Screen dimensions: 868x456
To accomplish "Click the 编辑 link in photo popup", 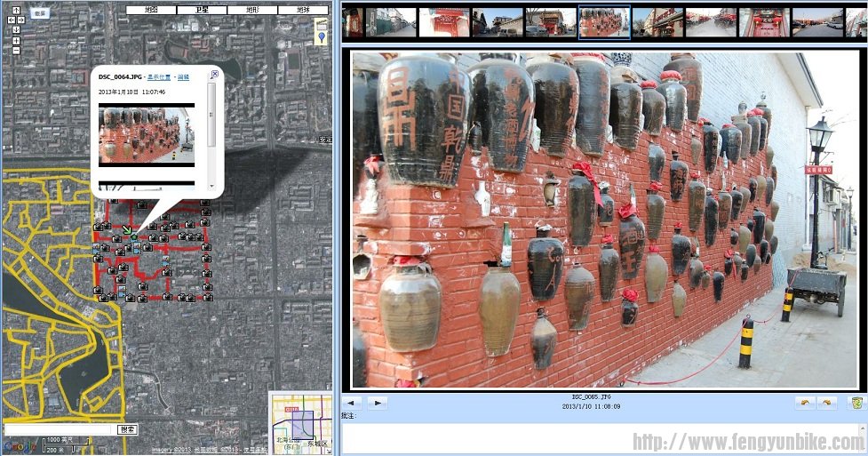I will coord(183,77).
